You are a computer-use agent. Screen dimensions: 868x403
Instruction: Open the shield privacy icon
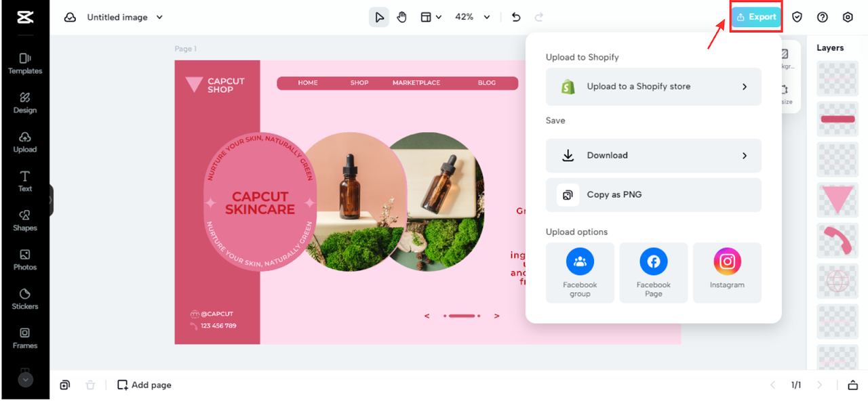pos(797,17)
